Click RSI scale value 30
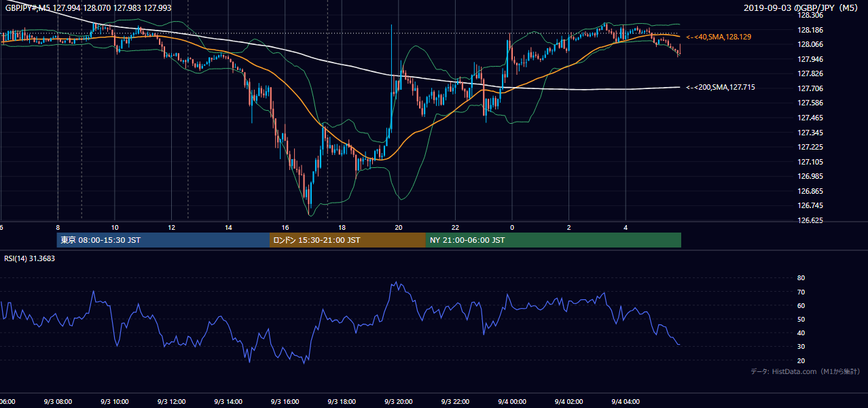 [x=801, y=347]
